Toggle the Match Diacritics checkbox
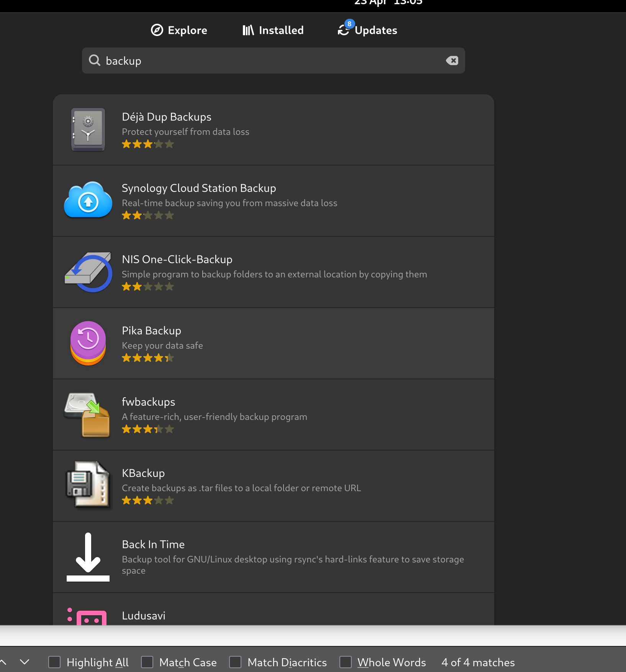 pyautogui.click(x=235, y=662)
